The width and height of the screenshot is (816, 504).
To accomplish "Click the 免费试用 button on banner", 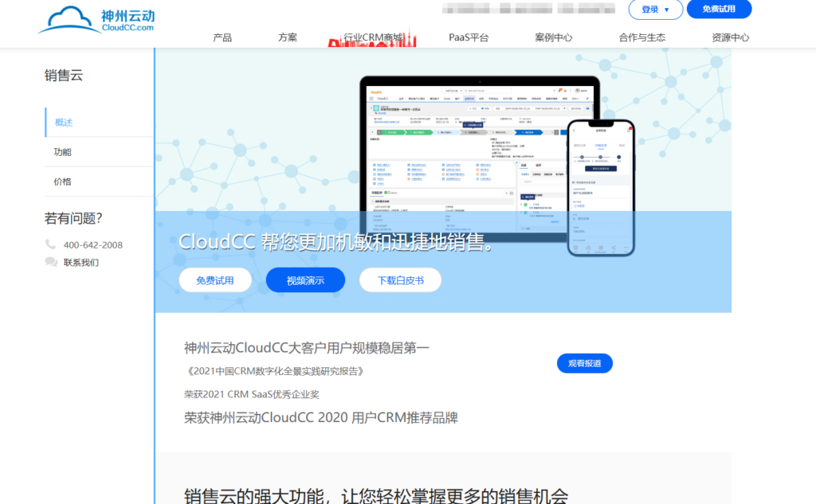I will 215,280.
